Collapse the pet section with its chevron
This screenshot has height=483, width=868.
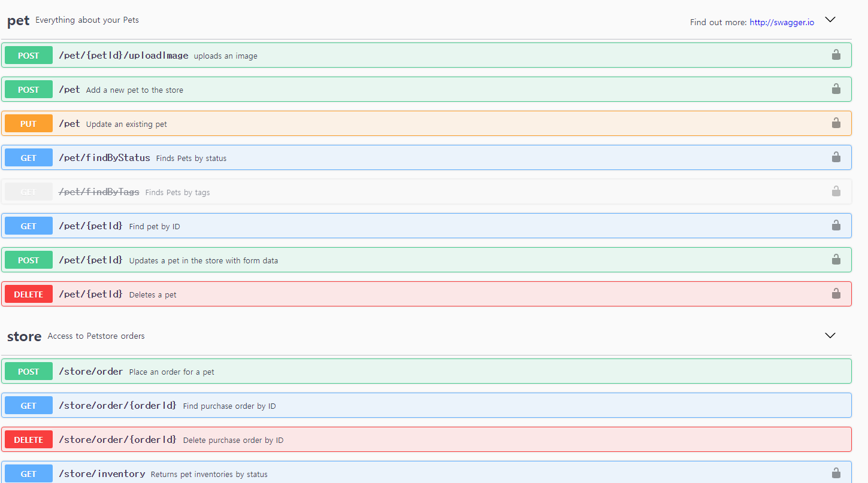click(830, 20)
